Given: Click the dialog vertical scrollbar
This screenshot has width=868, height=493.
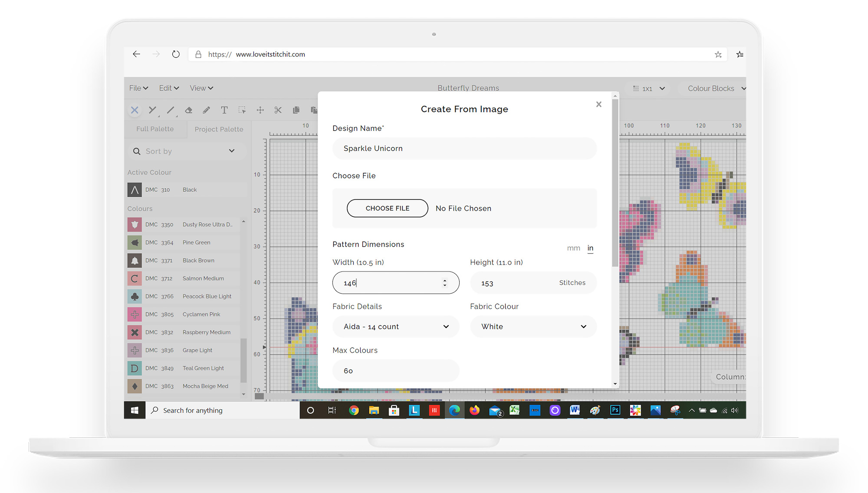Looking at the screenshot, I should point(615,182).
